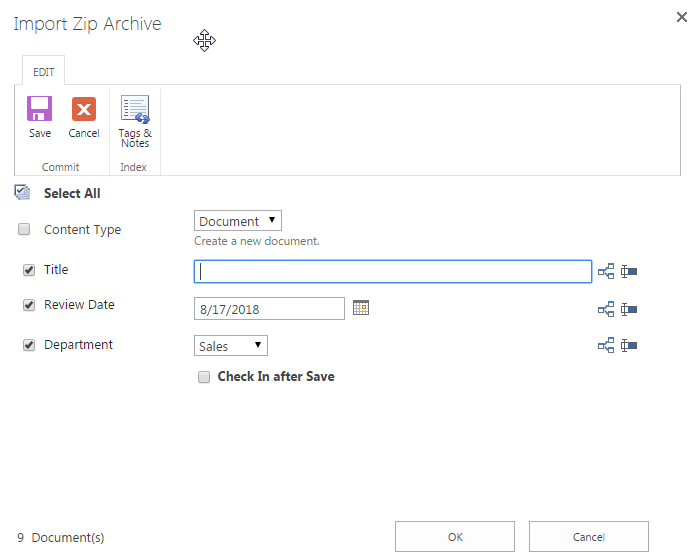This screenshot has height=560, width=691.
Task: Open calendar date picker for Review Date
Action: [x=361, y=308]
